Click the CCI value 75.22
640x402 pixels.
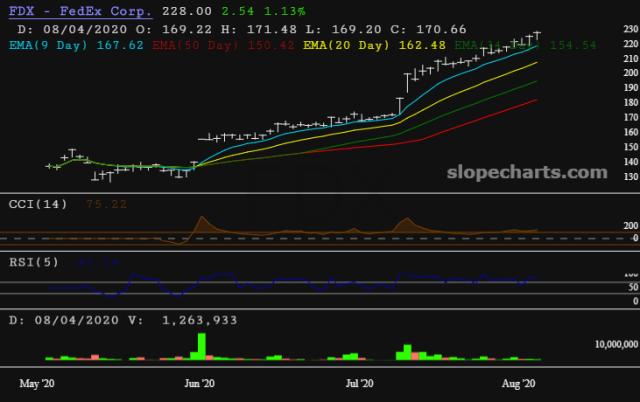click(106, 204)
